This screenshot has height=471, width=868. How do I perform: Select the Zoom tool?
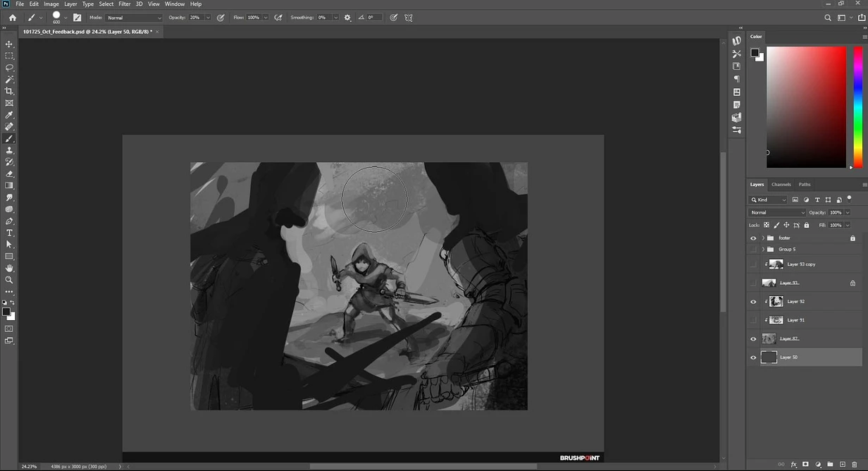click(x=9, y=280)
